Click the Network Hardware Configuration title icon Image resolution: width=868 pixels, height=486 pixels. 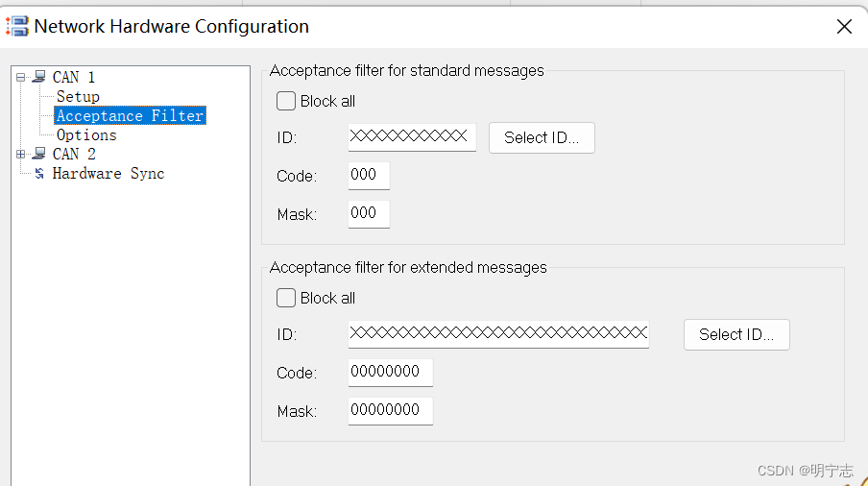click(17, 26)
